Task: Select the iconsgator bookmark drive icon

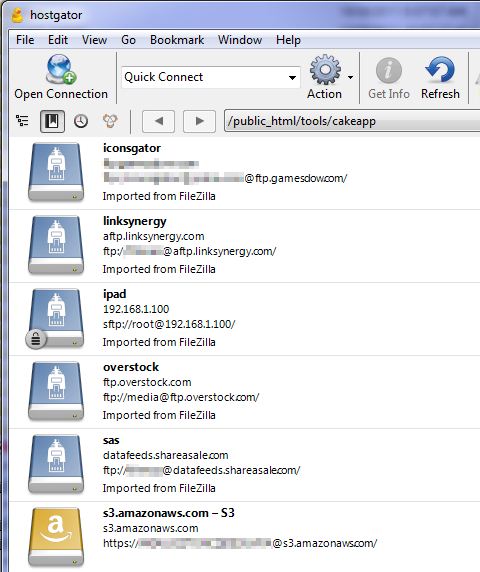Action: [x=56, y=172]
